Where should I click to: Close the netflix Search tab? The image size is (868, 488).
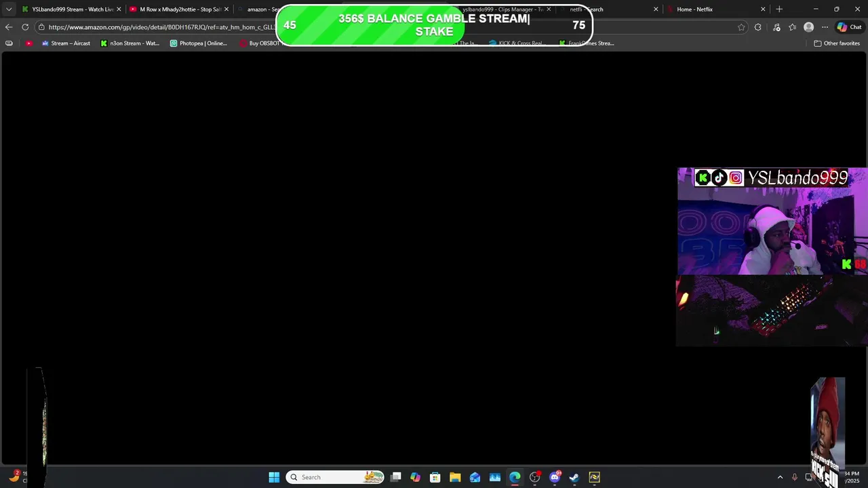pyautogui.click(x=656, y=9)
